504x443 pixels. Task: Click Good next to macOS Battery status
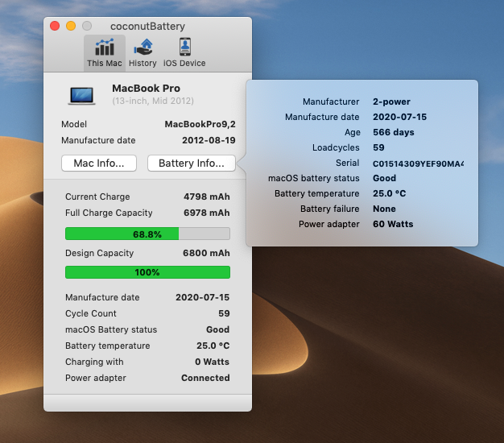coord(217,329)
